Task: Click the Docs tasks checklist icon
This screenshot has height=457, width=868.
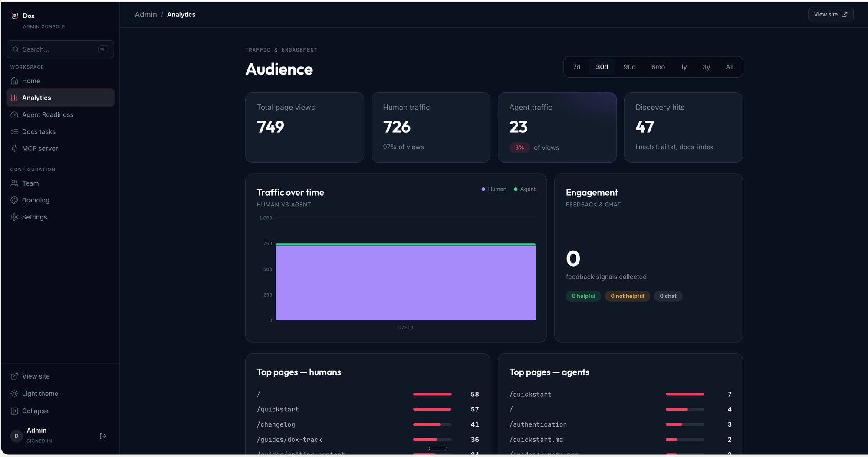Action: pyautogui.click(x=14, y=131)
